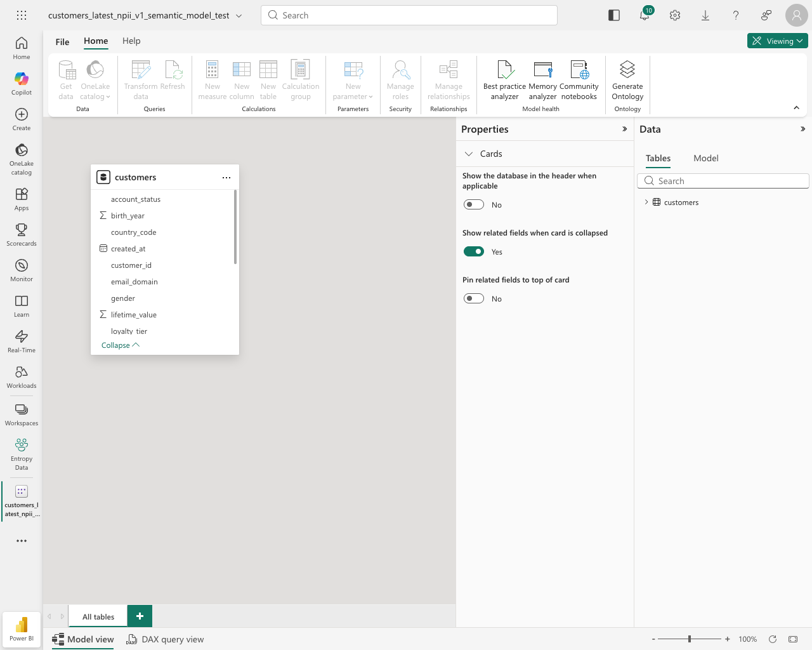Open the Help ribbon tab
The height and width of the screenshot is (650, 812).
[x=131, y=41]
